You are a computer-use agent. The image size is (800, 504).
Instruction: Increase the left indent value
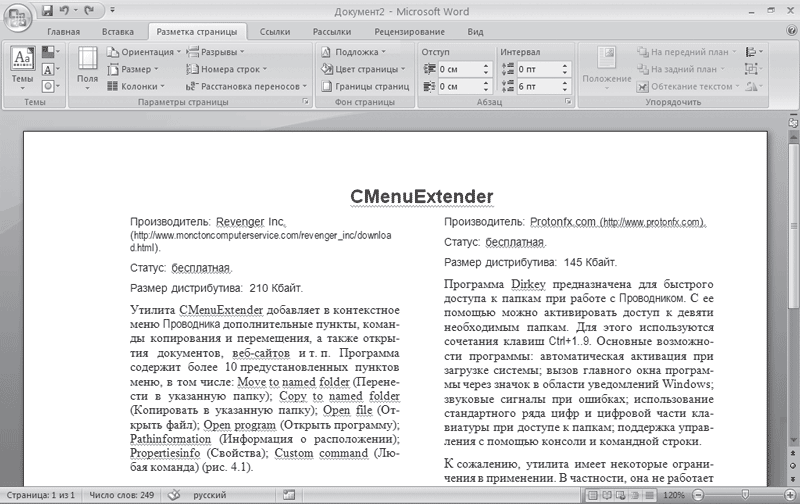coord(486,66)
